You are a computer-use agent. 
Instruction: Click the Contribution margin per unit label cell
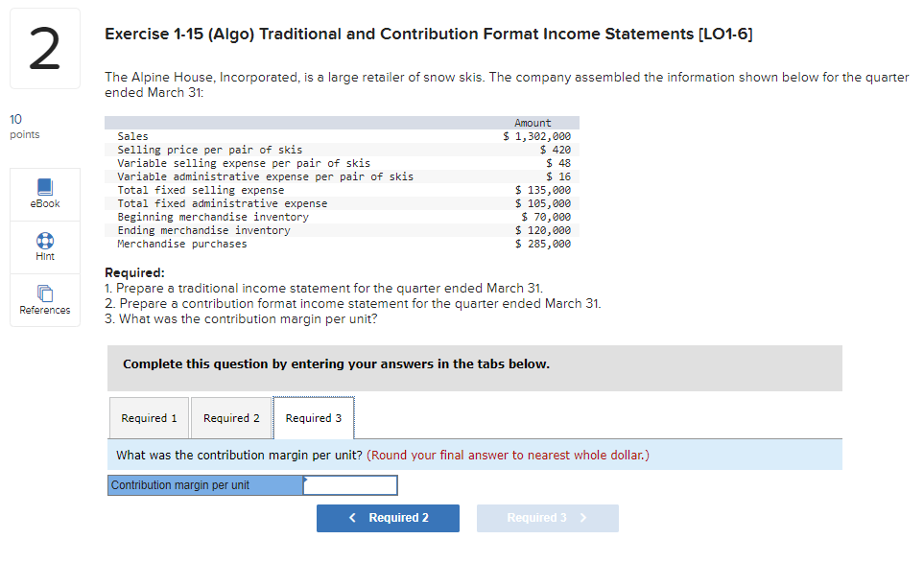coord(205,485)
